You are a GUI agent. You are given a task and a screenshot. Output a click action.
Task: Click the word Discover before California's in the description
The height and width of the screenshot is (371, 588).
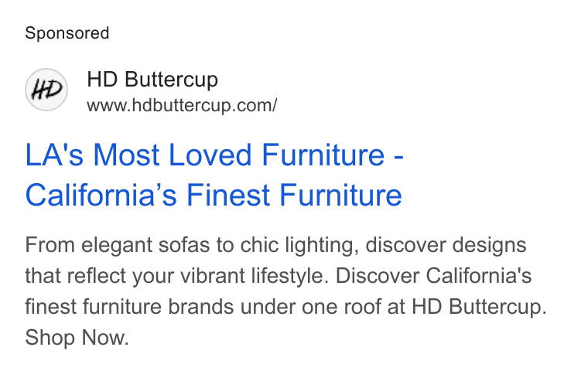378,276
